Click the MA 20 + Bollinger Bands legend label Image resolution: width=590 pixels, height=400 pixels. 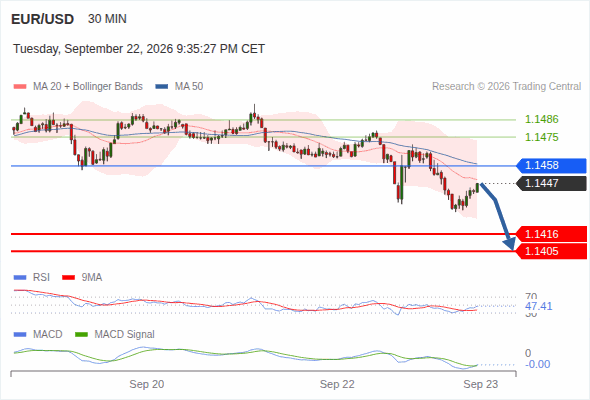[88, 87]
